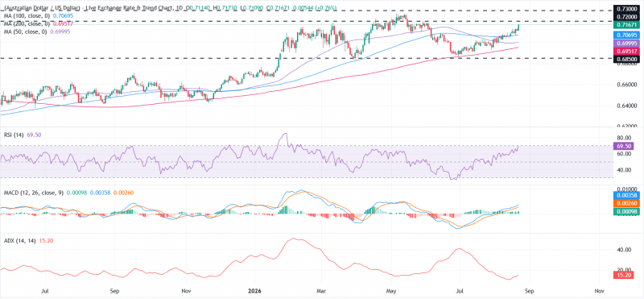Click the close value 0.71671 in the header
This screenshot has height=299, width=644.
[x=279, y=8]
